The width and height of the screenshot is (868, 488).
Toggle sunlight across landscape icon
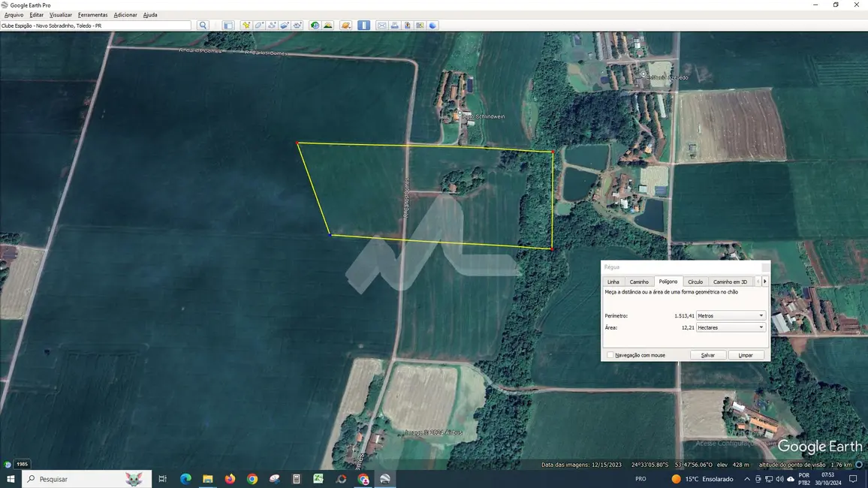click(x=328, y=26)
